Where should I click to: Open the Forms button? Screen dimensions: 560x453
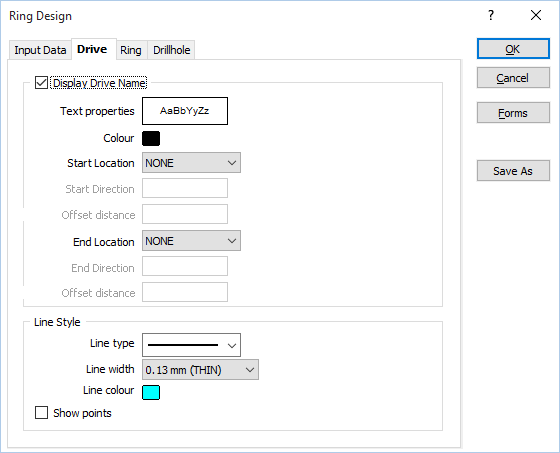pyautogui.click(x=513, y=113)
